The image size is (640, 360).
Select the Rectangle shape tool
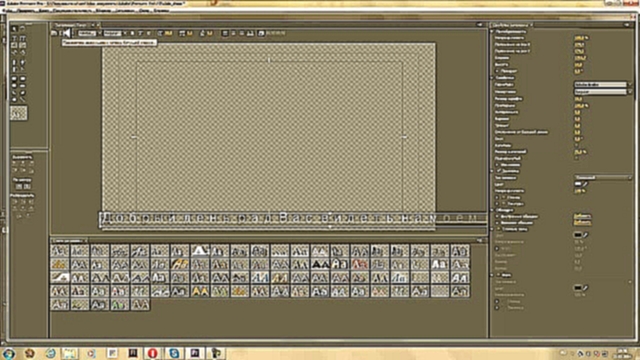pyautogui.click(x=14, y=79)
